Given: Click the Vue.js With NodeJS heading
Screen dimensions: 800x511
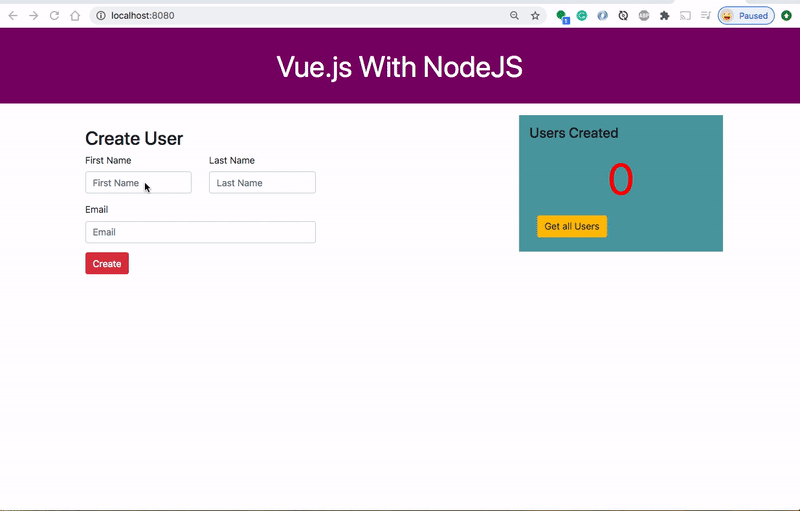Looking at the screenshot, I should point(399,67).
